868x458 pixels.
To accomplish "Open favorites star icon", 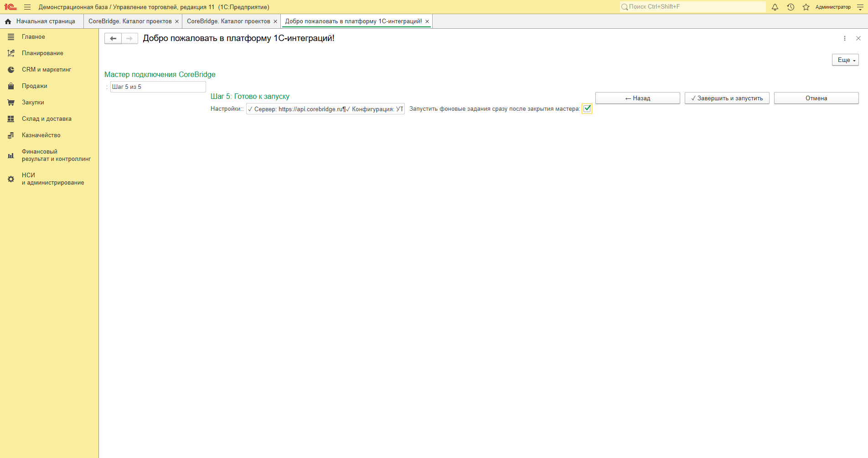I will click(x=806, y=7).
